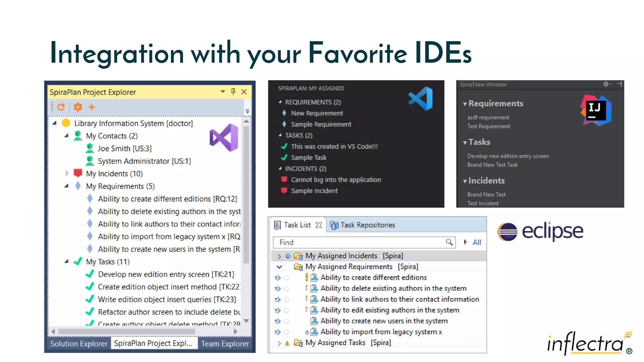The image size is (644, 362).
Task: Collapse the My Requirements (5) node
Action: click(66, 186)
